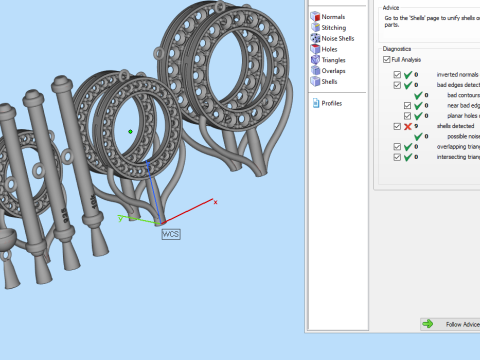
Task: Click the Follow Advice button
Action: tap(450, 324)
